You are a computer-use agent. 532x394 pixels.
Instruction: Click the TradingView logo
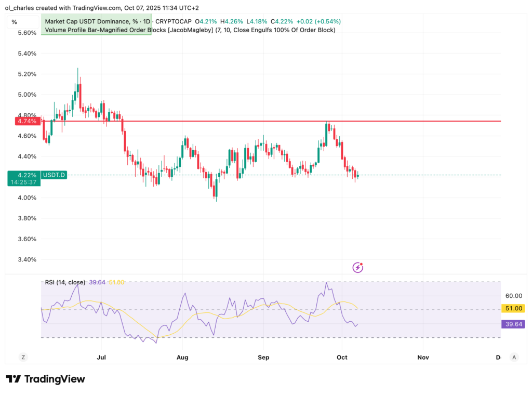[x=46, y=379]
